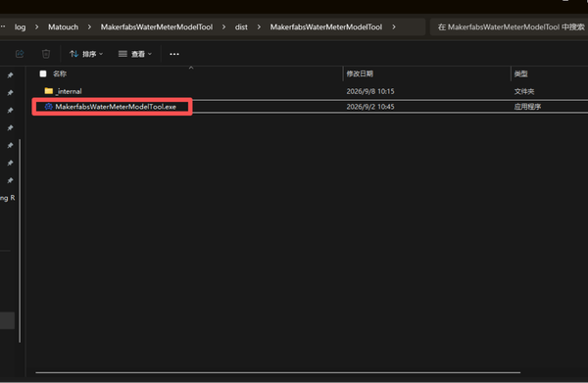
Task: Open the View (查看) dropdown
Action: click(x=135, y=54)
